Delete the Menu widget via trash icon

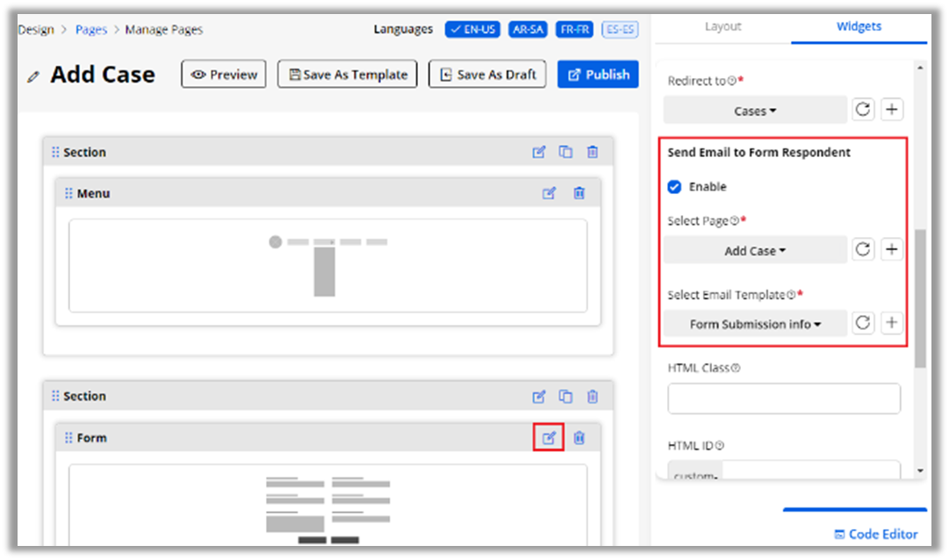pyautogui.click(x=579, y=193)
